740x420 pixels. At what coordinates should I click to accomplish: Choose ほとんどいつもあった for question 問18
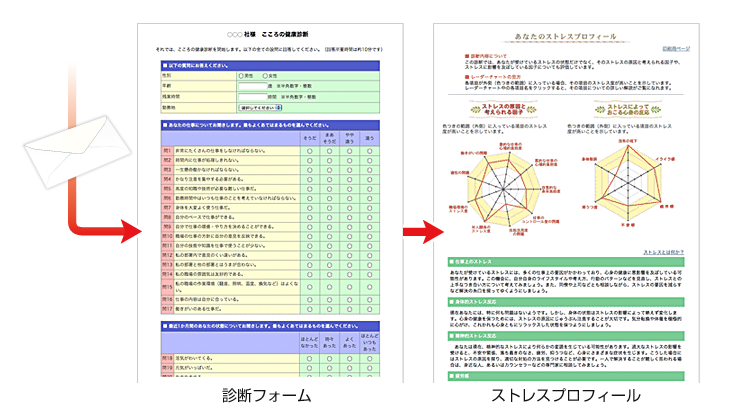[370, 359]
